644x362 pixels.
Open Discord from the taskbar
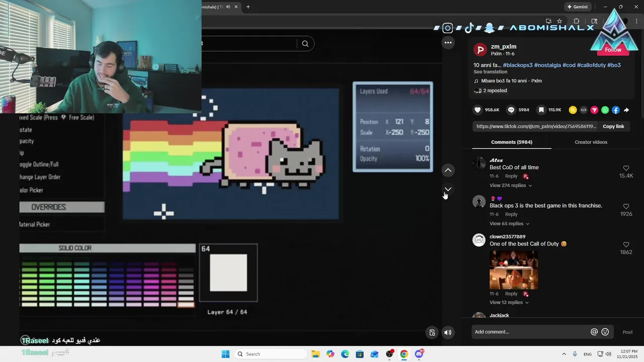point(419,354)
